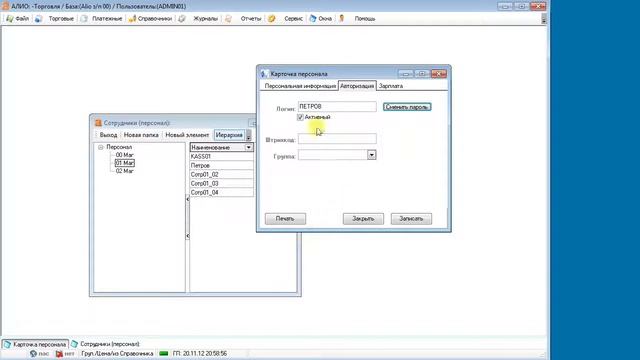Screen dimensions: 640x360
Task: Select the KASS01 row
Action: pos(222,156)
